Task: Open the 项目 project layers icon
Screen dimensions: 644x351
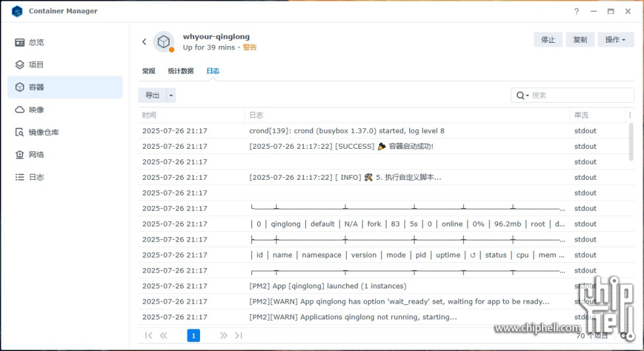Action: (x=20, y=65)
